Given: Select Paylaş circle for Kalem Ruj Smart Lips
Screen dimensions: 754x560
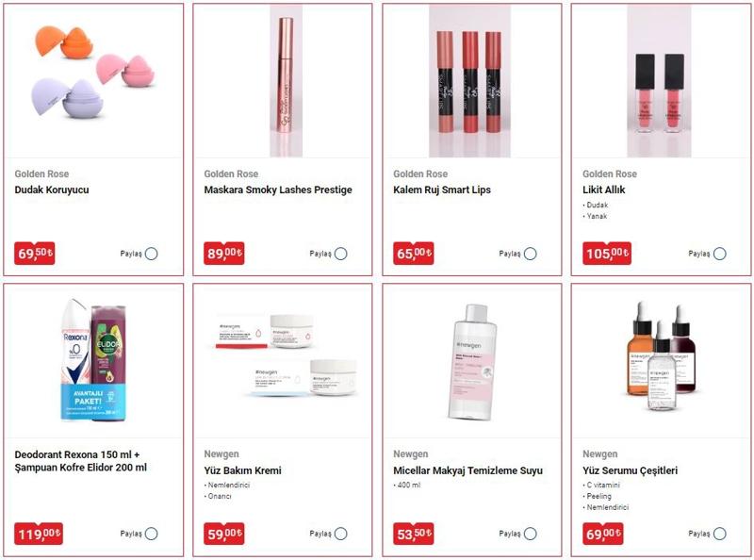Looking at the screenshot, I should pyautogui.click(x=531, y=254).
